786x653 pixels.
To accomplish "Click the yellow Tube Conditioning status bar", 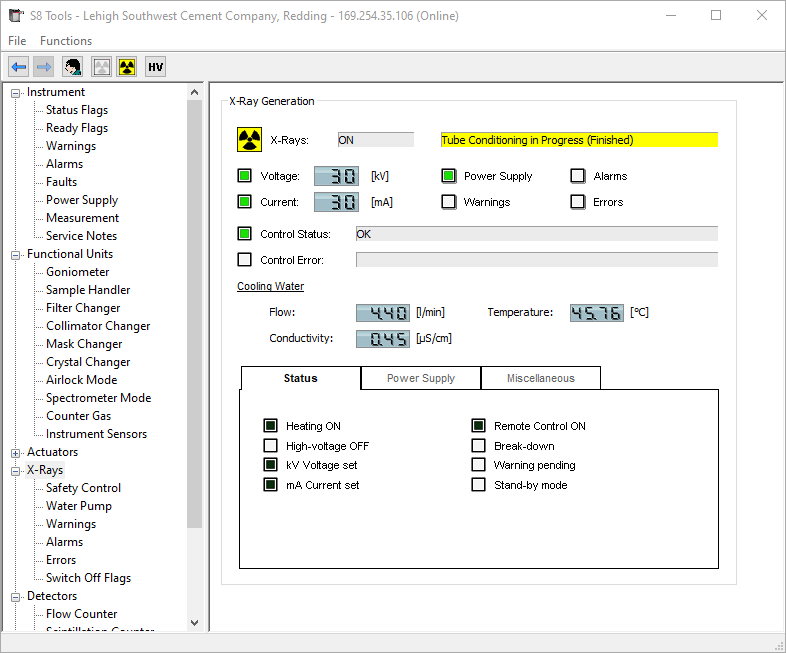I will pyautogui.click(x=579, y=140).
